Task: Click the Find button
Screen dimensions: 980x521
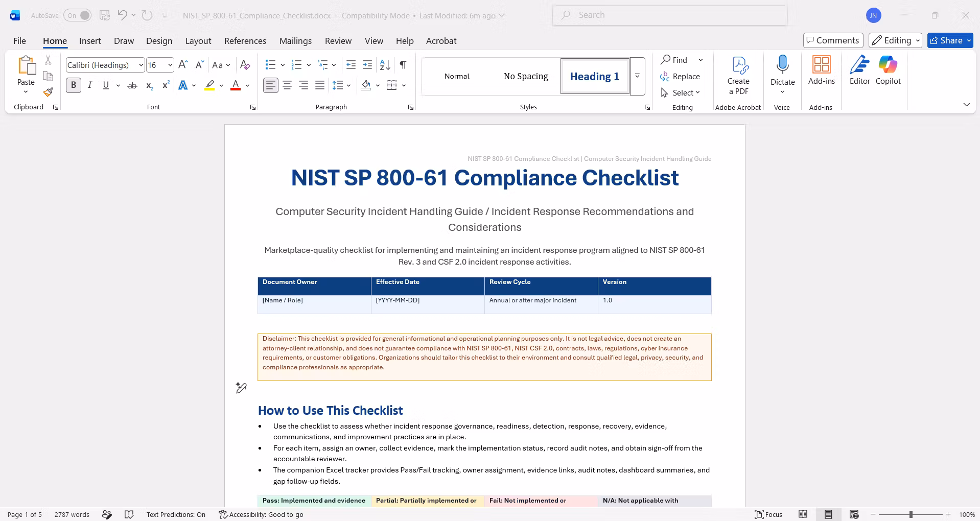Action: click(674, 60)
